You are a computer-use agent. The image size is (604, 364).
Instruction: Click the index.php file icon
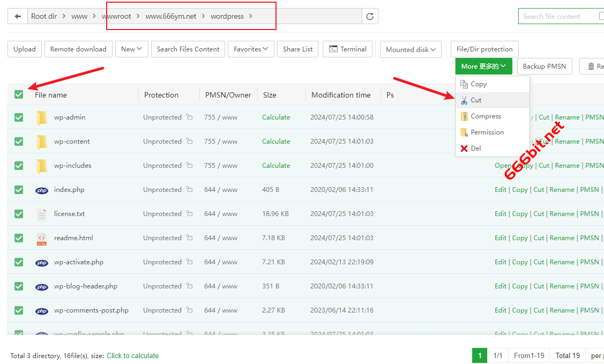click(x=42, y=190)
